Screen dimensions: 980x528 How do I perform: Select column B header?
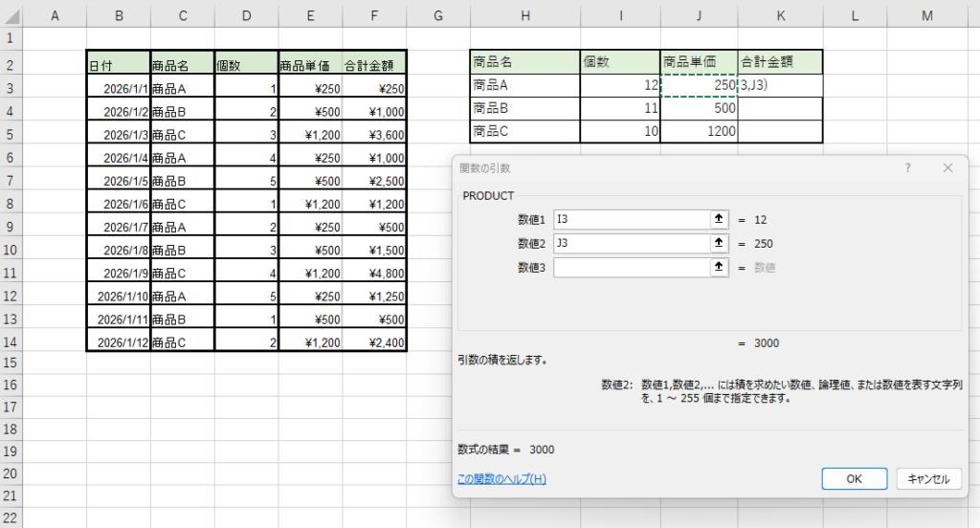pyautogui.click(x=118, y=14)
